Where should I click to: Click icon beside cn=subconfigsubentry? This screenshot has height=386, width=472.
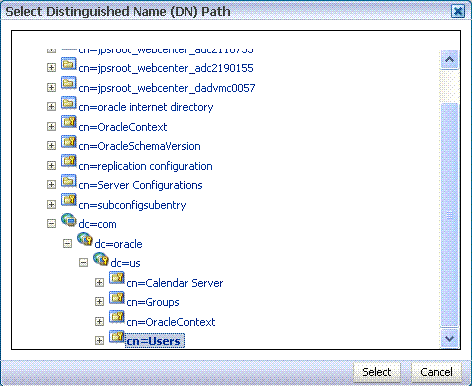(x=69, y=200)
